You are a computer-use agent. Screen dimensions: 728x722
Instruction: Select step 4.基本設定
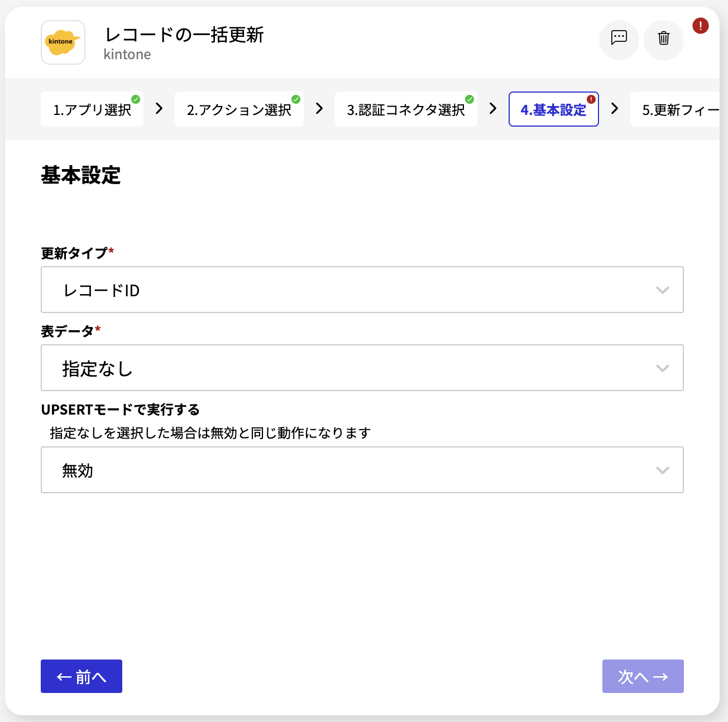coord(554,109)
